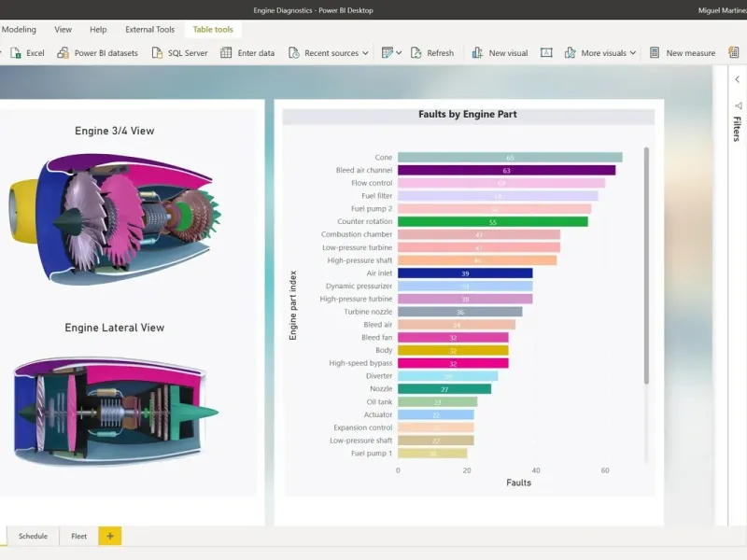Open the Help ribbon tab
Screen dimensions: 747x560
click(x=98, y=30)
